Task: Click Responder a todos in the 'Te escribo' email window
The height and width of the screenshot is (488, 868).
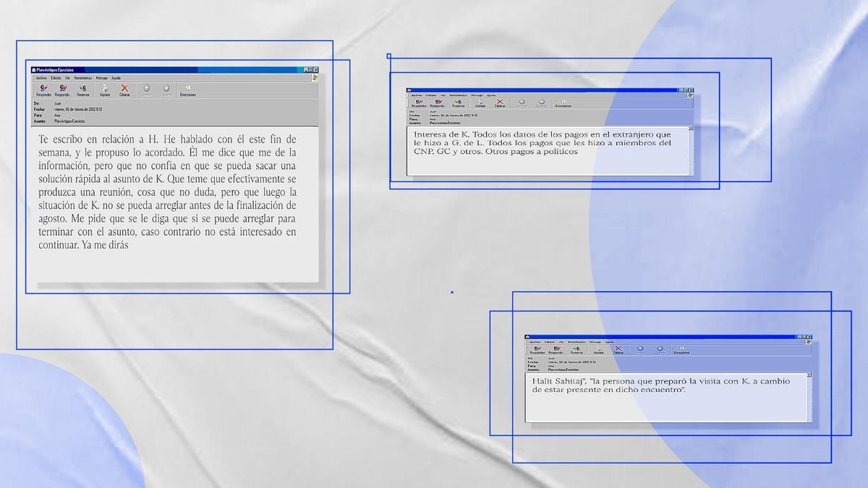Action: coord(63,90)
